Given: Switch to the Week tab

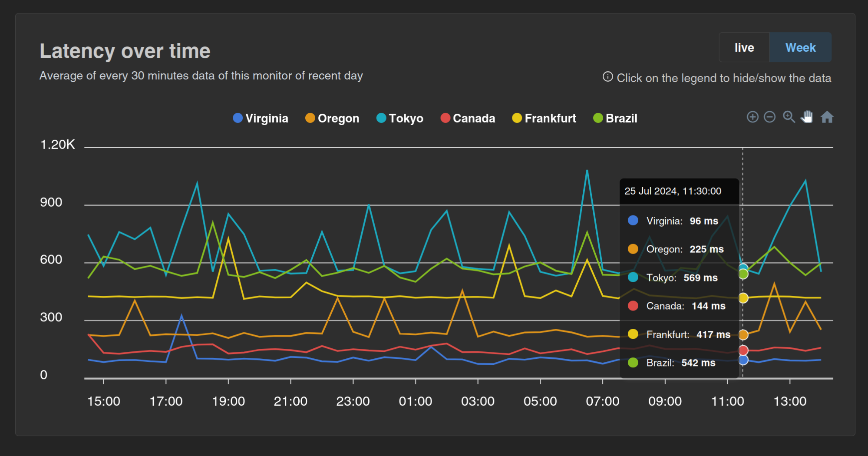Looking at the screenshot, I should click(x=800, y=47).
